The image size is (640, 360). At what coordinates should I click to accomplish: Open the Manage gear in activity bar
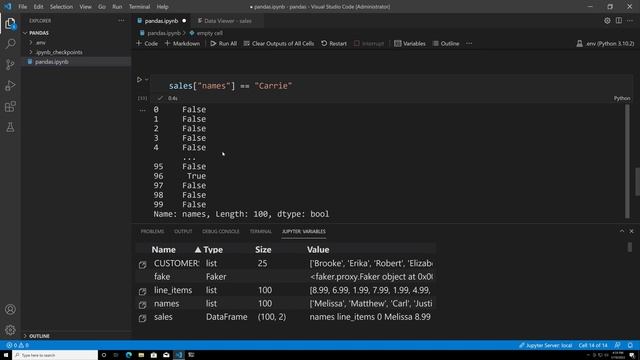10,330
